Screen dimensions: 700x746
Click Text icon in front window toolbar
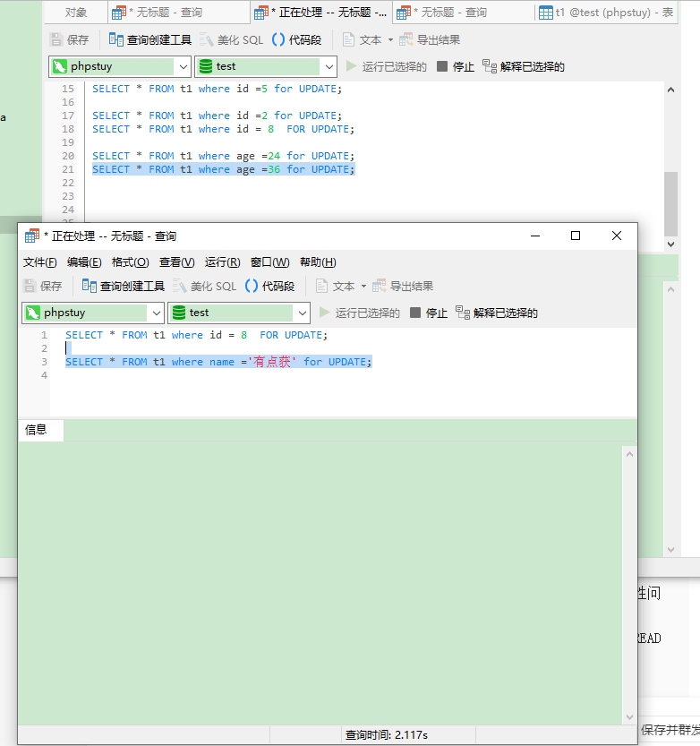pyautogui.click(x=322, y=286)
